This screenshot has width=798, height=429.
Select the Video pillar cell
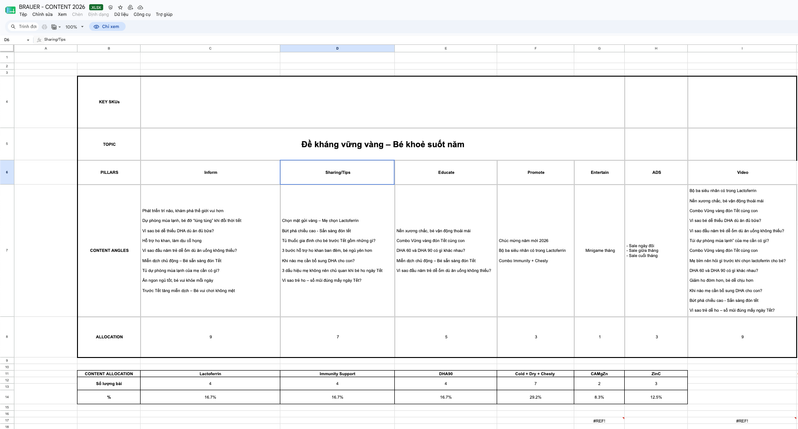[742, 173]
